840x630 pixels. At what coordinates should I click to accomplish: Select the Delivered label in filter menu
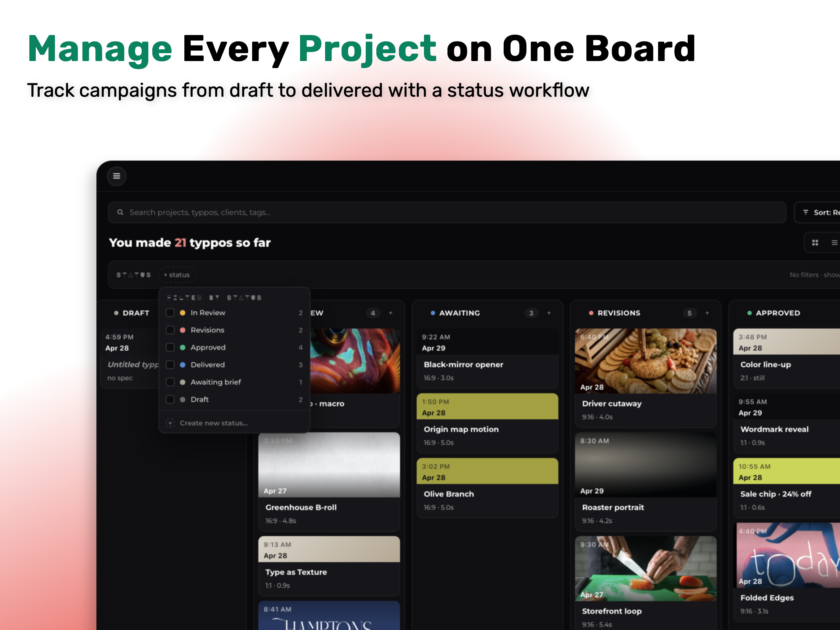[207, 364]
